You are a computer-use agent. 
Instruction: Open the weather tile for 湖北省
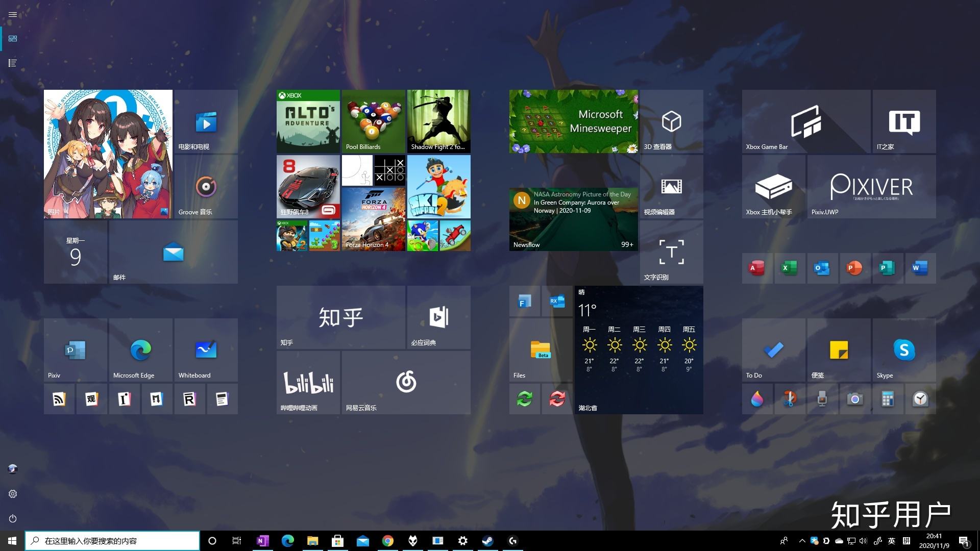pos(639,350)
